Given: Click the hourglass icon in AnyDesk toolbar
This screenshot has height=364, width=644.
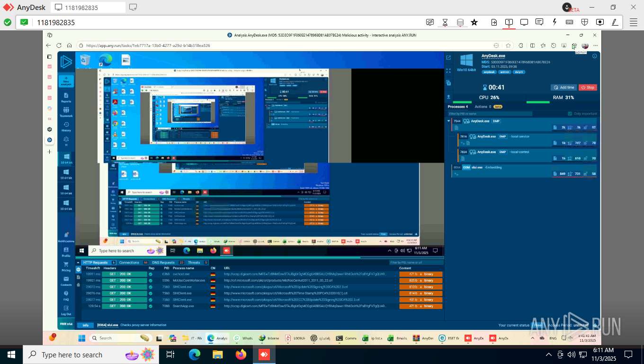Looking at the screenshot, I should 445,22.
